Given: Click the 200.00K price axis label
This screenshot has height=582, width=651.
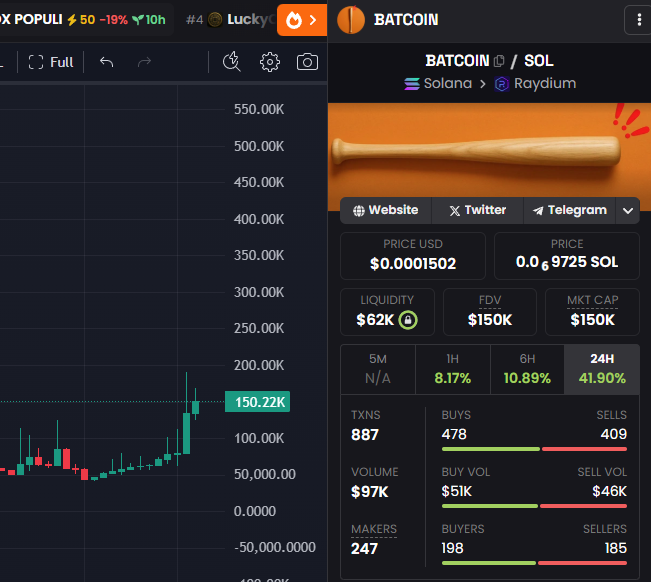Looking at the screenshot, I should [x=259, y=365].
